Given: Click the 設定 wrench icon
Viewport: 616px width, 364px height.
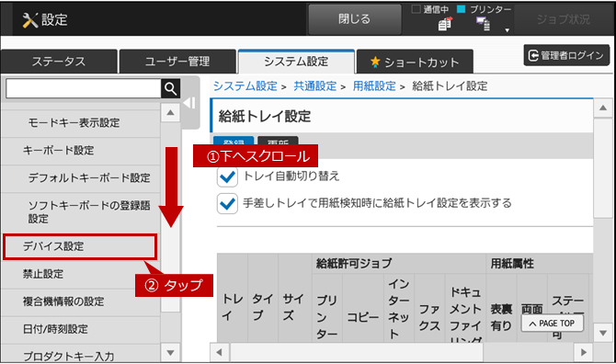Looking at the screenshot, I should [x=29, y=19].
